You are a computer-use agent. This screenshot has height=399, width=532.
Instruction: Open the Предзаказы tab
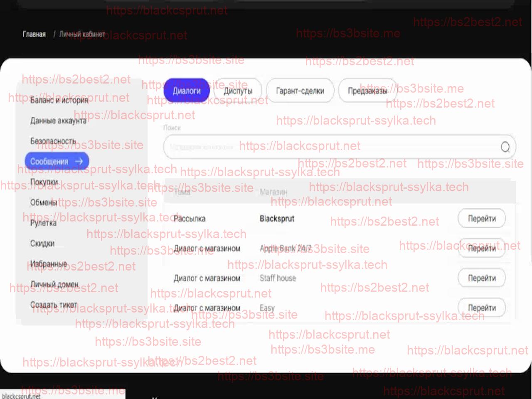point(367,91)
